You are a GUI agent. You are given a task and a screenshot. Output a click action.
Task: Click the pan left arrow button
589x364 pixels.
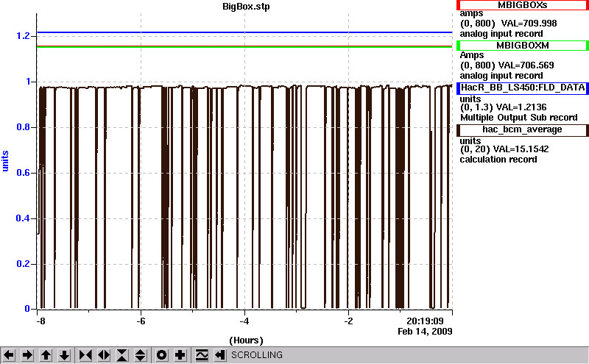(x=9, y=355)
